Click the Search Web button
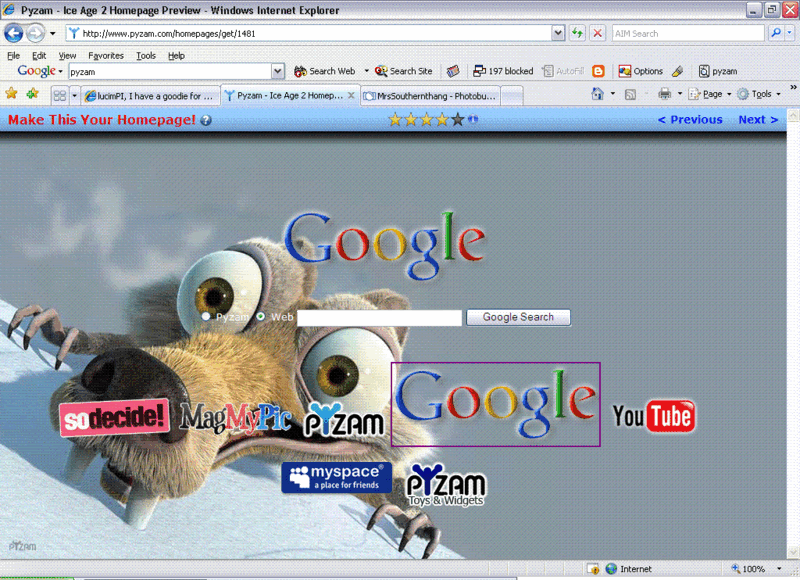This screenshot has width=800, height=580. [x=324, y=71]
